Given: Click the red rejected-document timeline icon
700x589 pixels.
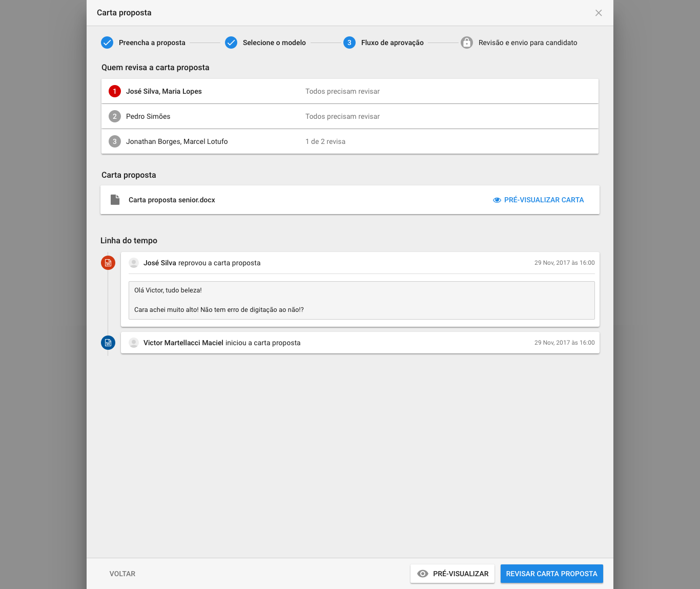Looking at the screenshot, I should pos(108,263).
